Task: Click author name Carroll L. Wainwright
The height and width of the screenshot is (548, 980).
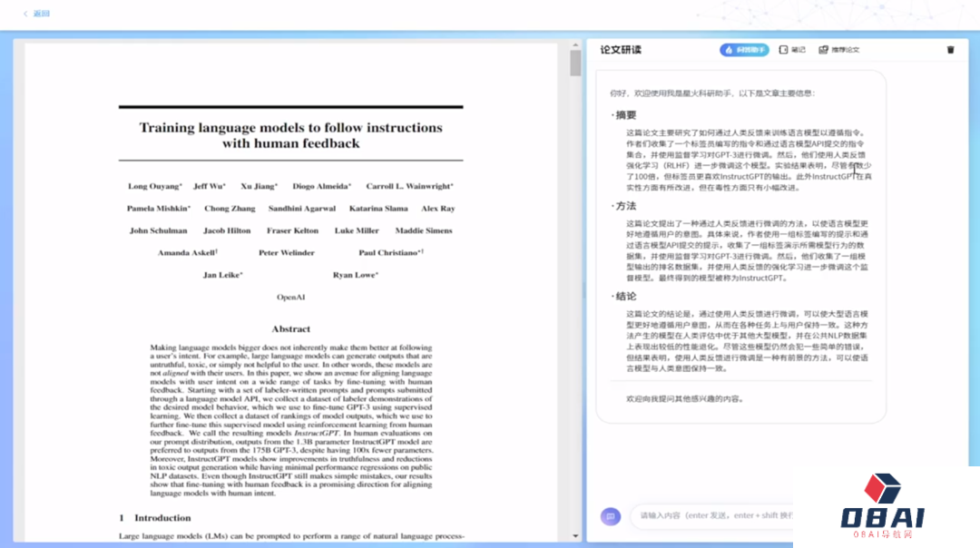Action: [410, 186]
